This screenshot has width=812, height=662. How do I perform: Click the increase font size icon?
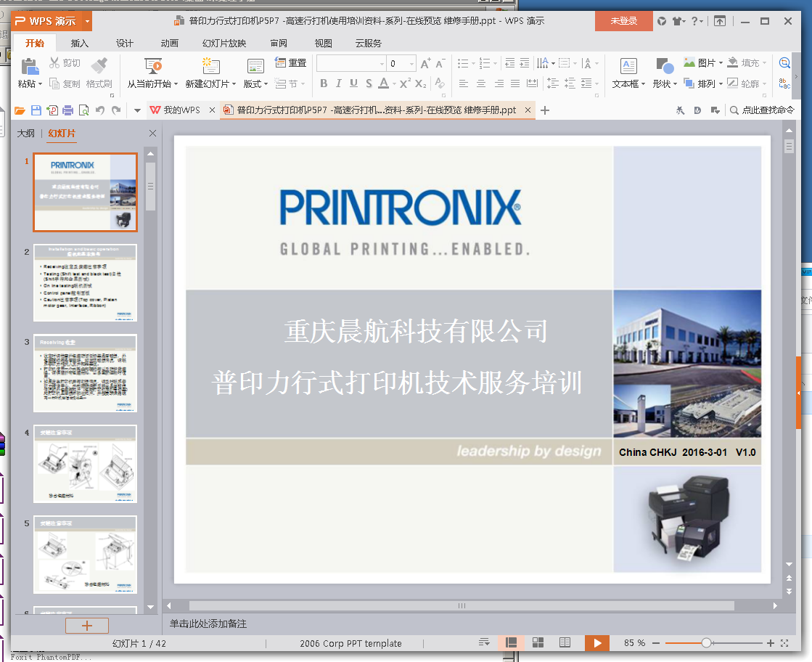pos(425,63)
